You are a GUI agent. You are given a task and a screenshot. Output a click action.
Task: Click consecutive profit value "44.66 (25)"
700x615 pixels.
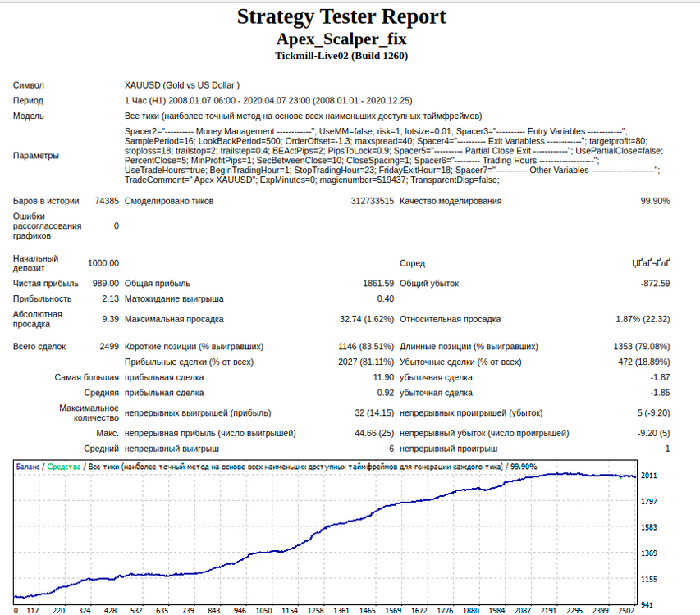tap(374, 434)
